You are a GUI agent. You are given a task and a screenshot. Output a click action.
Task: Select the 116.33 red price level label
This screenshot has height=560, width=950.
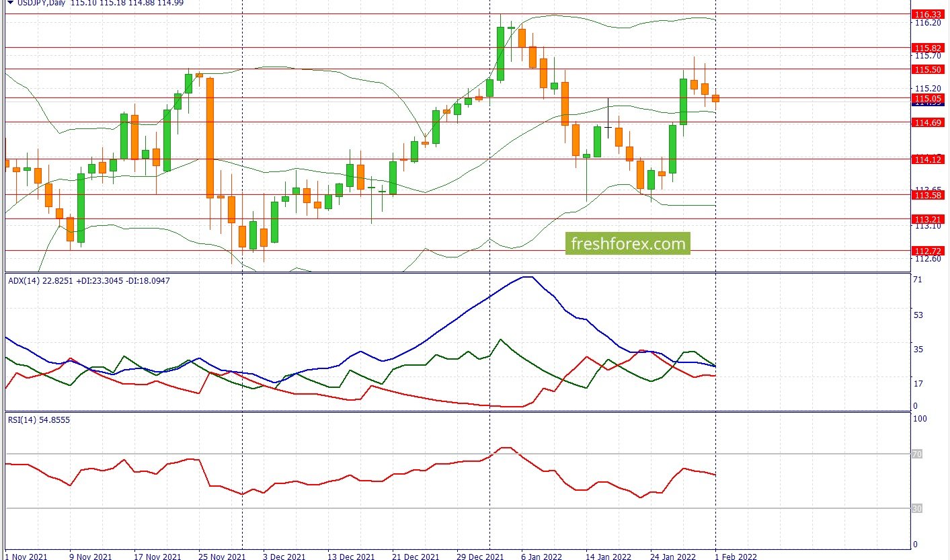tap(928, 14)
